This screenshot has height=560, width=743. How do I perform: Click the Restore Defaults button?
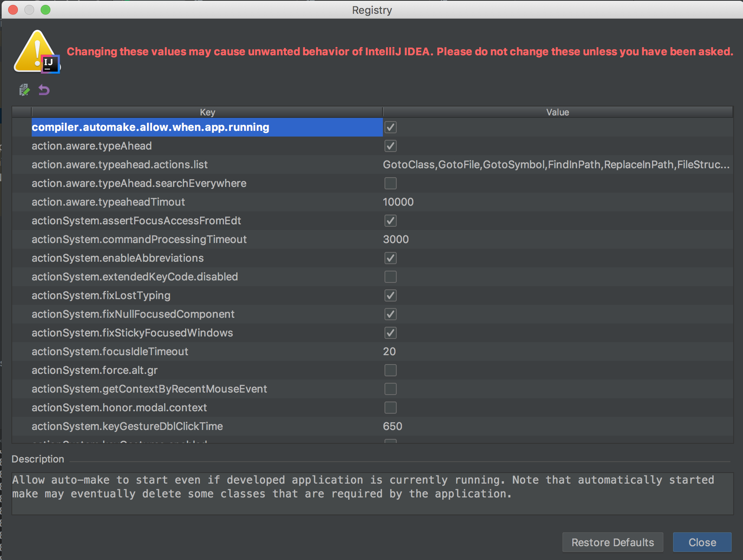[x=613, y=542]
